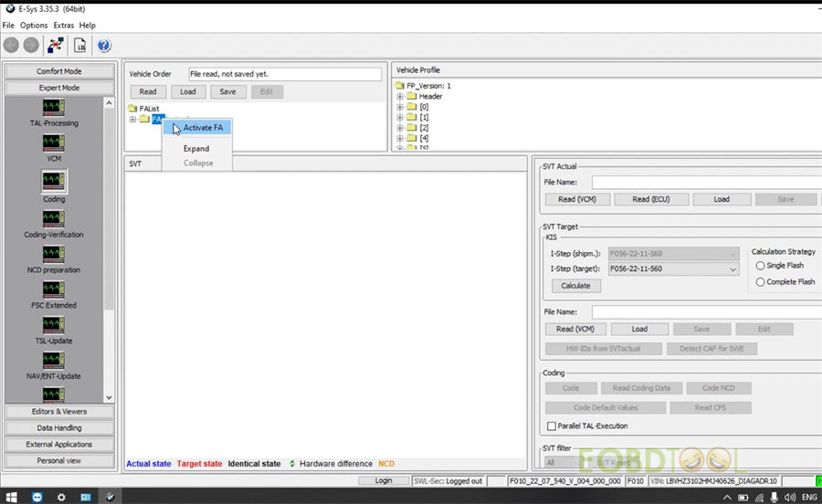Open the FSC Extended module icon
Image resolution: width=822 pixels, height=504 pixels.
54,289
